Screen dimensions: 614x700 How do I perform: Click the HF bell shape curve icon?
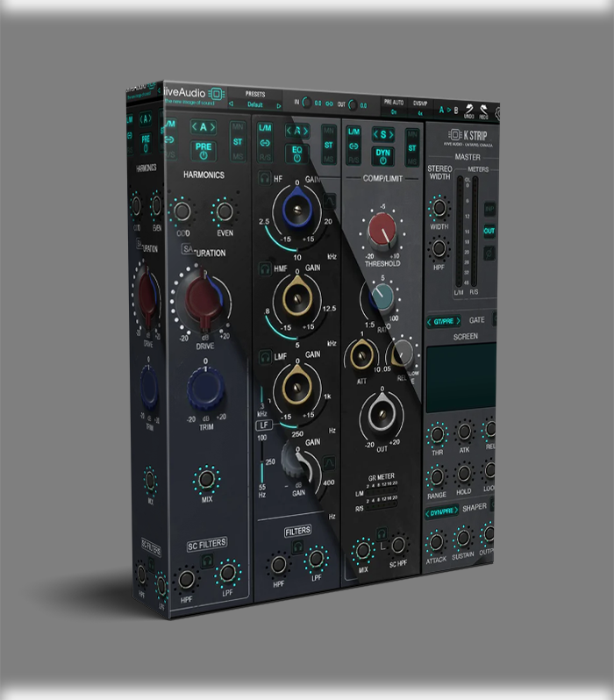(329, 202)
